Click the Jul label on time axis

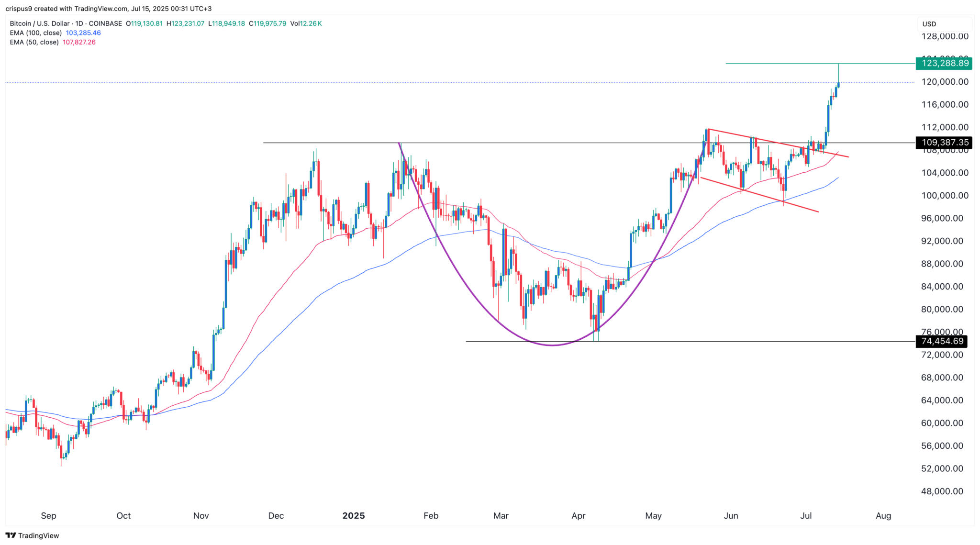point(806,515)
